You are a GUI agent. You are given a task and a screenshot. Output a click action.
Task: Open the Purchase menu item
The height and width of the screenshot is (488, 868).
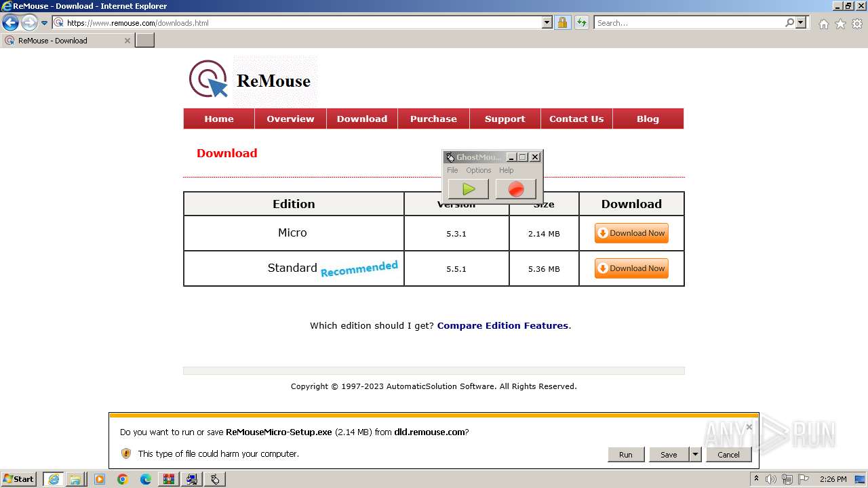tap(433, 119)
